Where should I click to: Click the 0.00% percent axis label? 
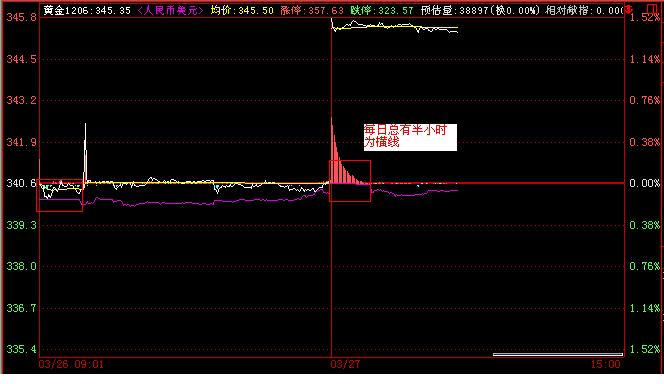click(x=645, y=183)
